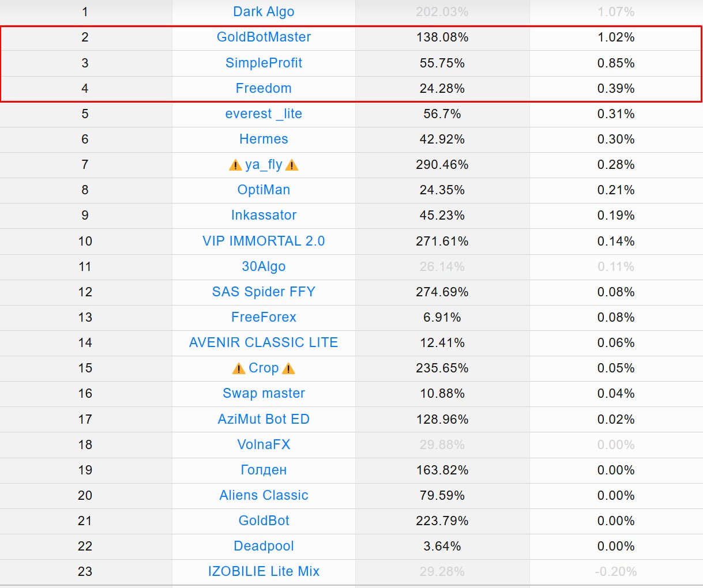Open the Aliens Classic link
The width and height of the screenshot is (703, 588).
pyautogui.click(x=264, y=495)
